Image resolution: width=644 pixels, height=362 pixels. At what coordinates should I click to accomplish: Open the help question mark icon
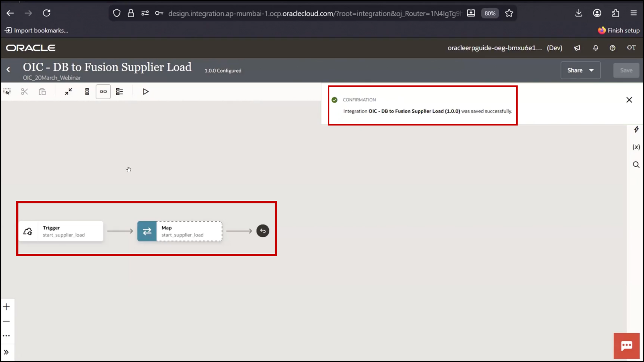(612, 48)
